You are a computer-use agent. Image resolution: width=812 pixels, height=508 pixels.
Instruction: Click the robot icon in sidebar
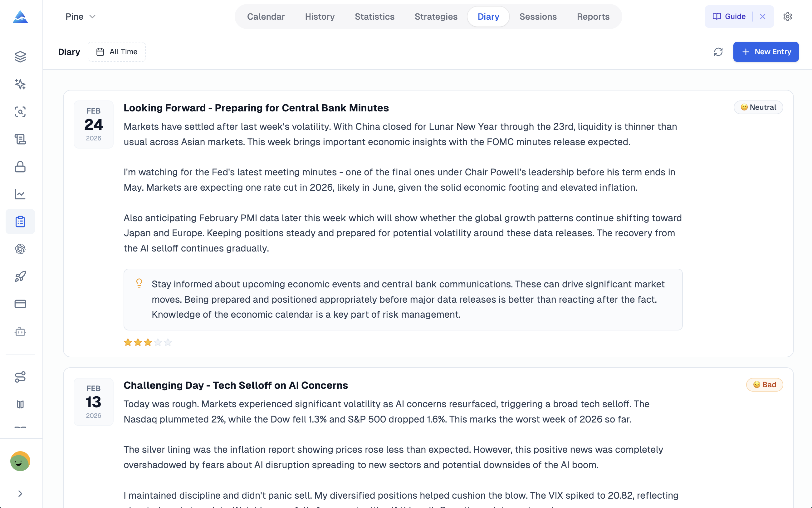[x=20, y=332]
